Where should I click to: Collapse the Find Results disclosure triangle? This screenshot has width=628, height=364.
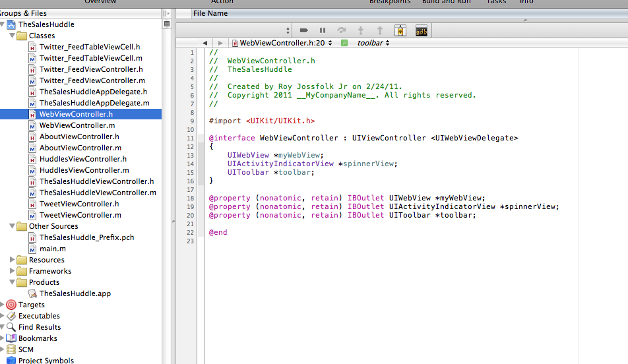tap(2, 327)
